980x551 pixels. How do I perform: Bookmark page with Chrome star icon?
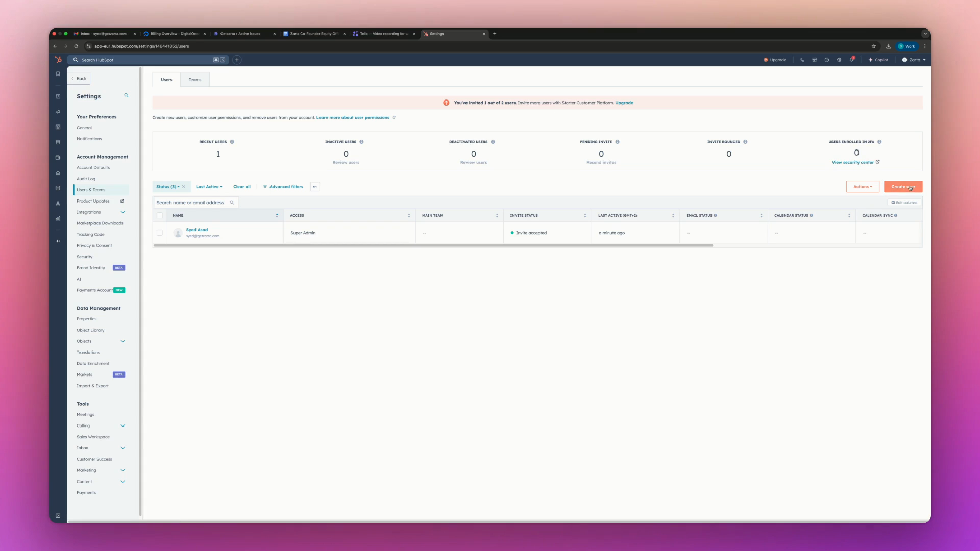tap(874, 46)
